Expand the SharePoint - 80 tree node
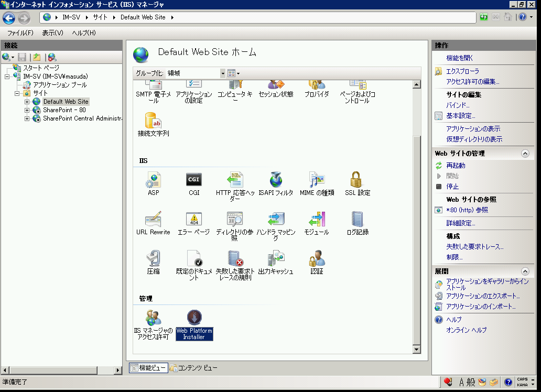The height and width of the screenshot is (392, 541). click(27, 110)
